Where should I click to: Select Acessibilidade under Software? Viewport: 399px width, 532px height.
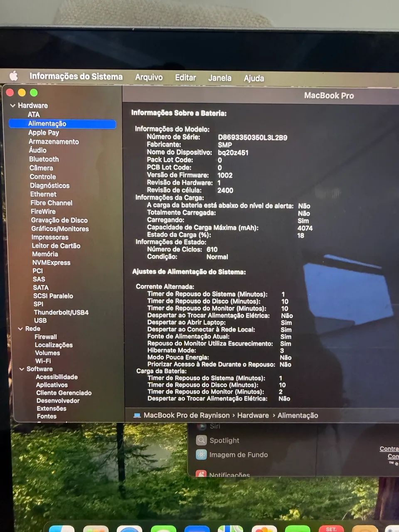pos(57,377)
